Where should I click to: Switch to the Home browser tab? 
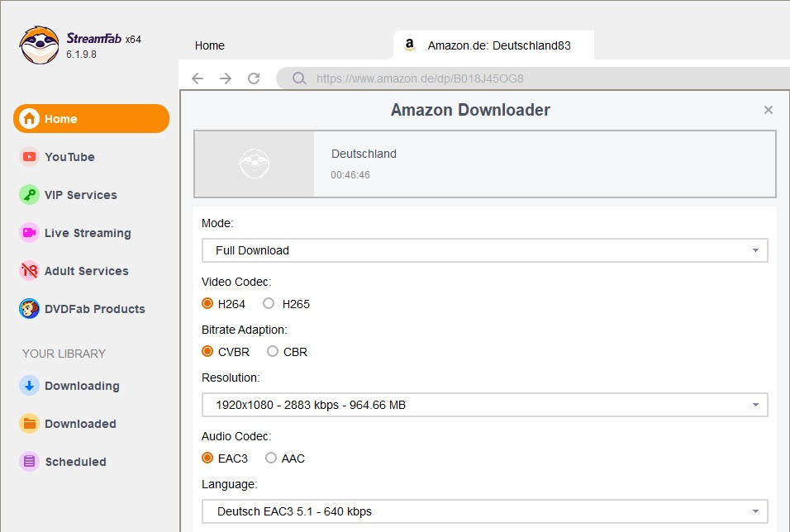[x=210, y=46]
